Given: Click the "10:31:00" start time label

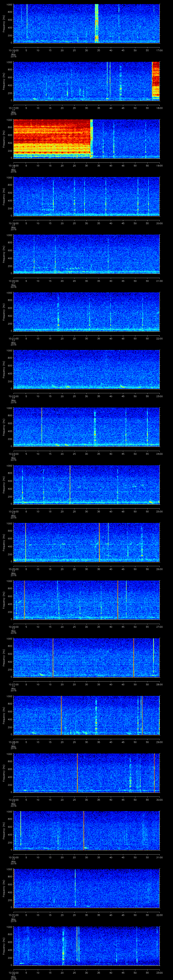Looking at the screenshot, I should (13, 915).
